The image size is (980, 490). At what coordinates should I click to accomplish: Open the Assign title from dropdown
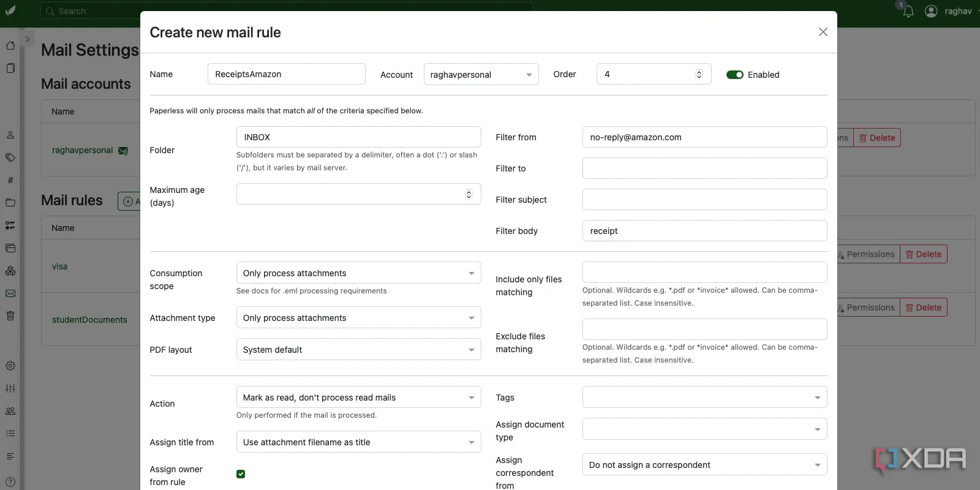(358, 442)
